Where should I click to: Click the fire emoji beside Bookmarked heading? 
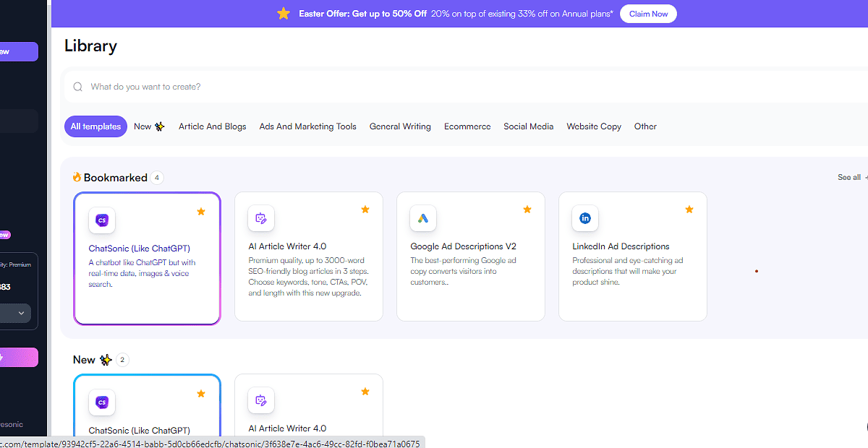pyautogui.click(x=75, y=177)
